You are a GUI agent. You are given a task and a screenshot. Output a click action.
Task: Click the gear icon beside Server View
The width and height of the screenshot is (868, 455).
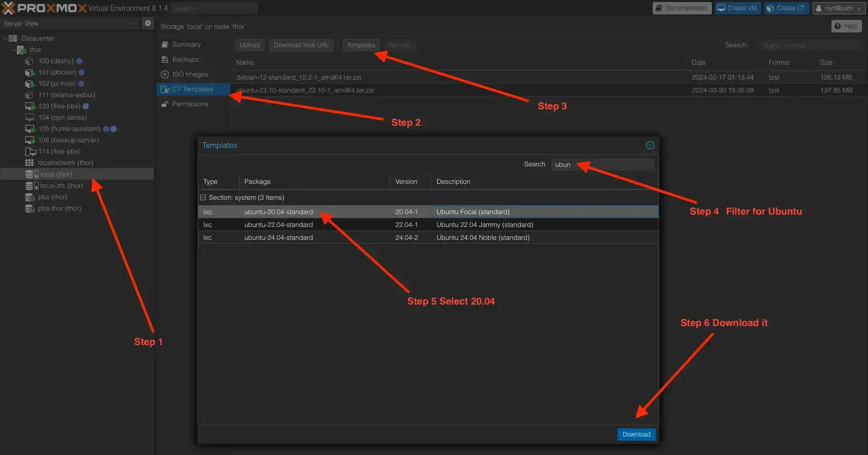[x=148, y=23]
